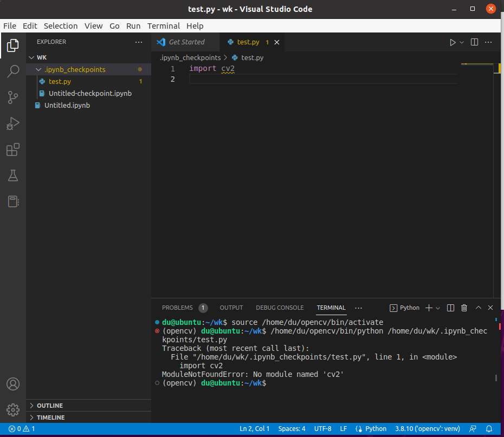Show errors and warnings in status bar

coord(22,429)
